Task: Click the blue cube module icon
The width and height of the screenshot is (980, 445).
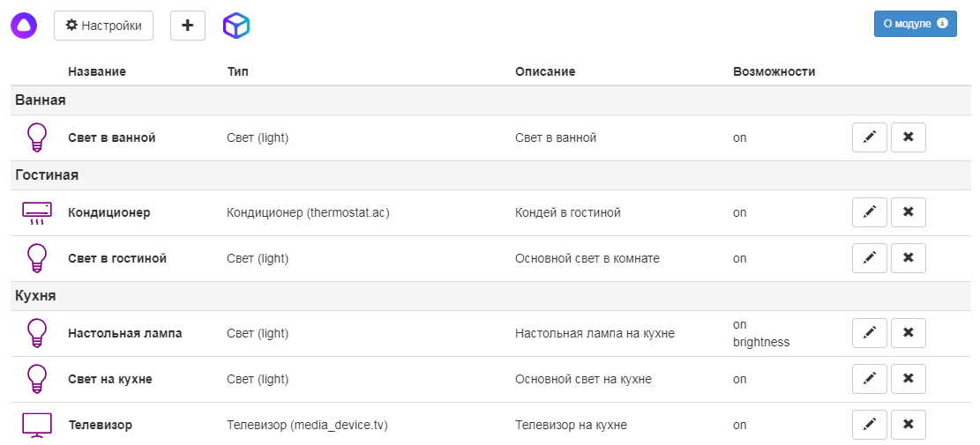Action: (236, 26)
